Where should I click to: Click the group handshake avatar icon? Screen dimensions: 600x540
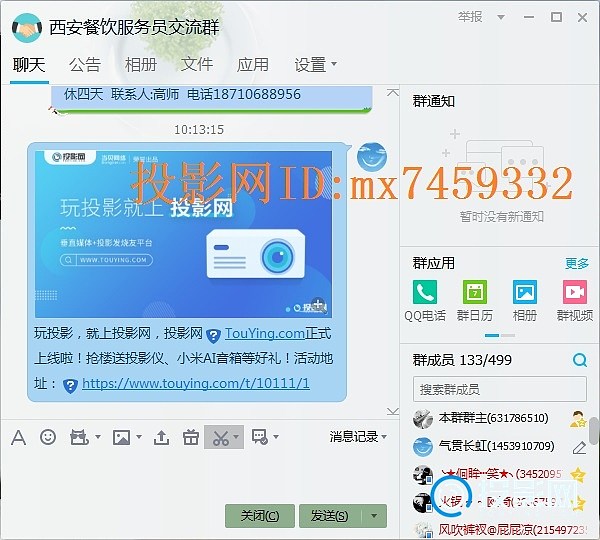pos(27,28)
